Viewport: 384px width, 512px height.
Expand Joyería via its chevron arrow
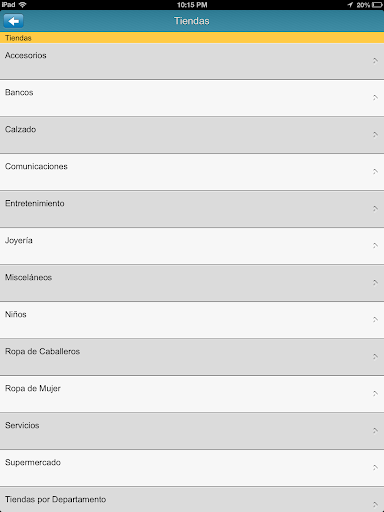pyautogui.click(x=375, y=246)
